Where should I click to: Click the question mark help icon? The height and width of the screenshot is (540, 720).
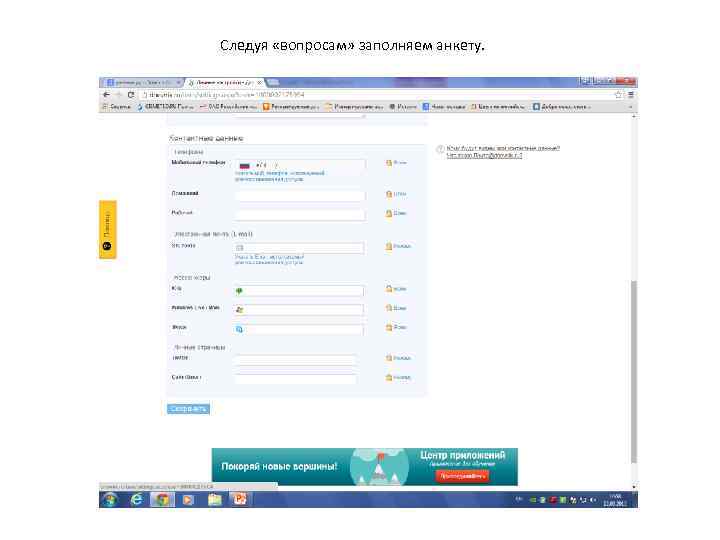point(440,149)
